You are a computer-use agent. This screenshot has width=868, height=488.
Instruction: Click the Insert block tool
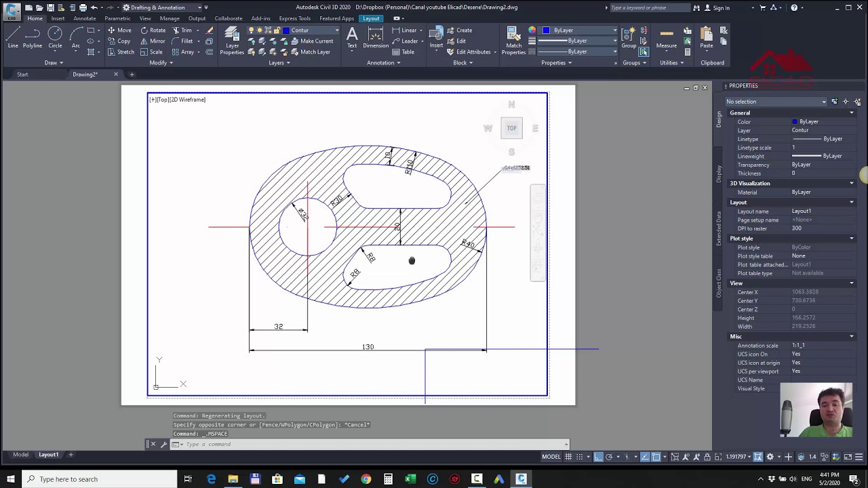[436, 38]
